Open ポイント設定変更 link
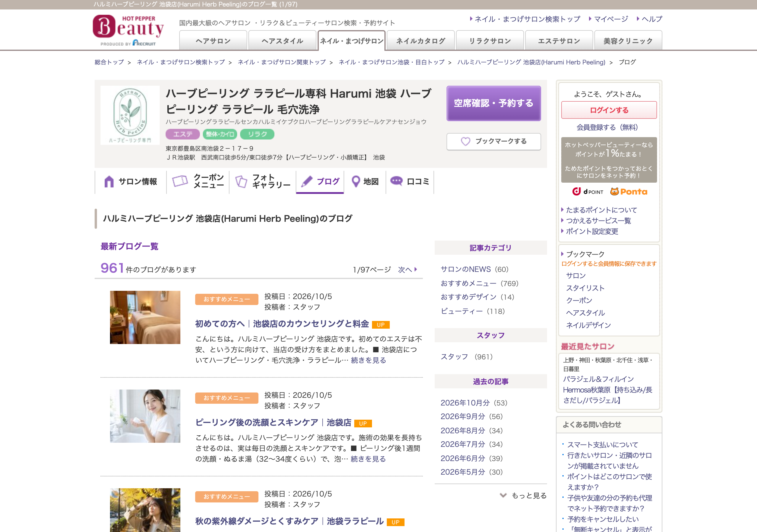 592,231
